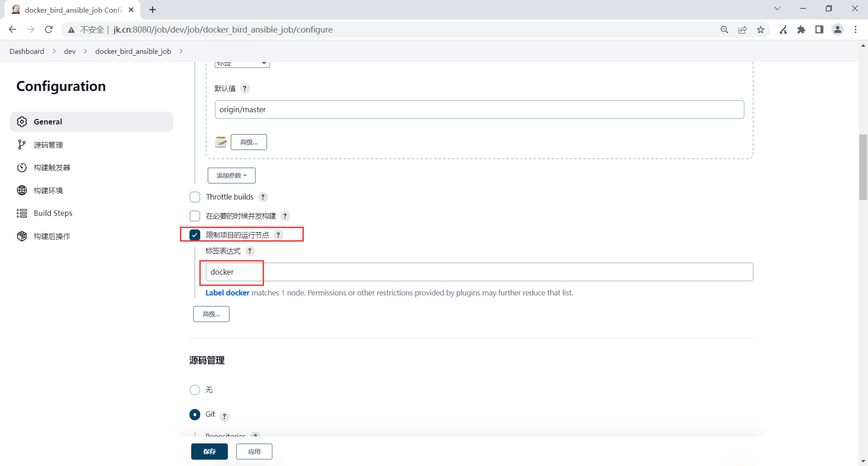868x466 pixels.
Task: Jump to 构建环境 section
Action: tap(91, 190)
